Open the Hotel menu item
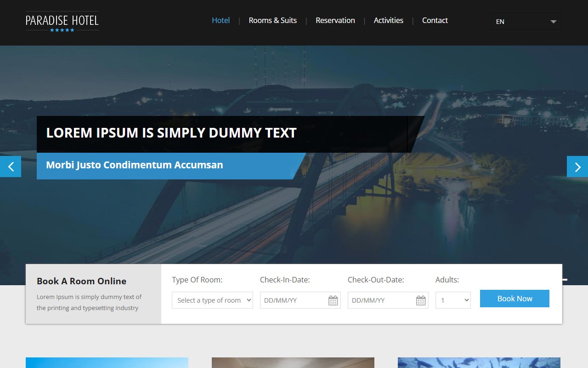 pyautogui.click(x=220, y=20)
